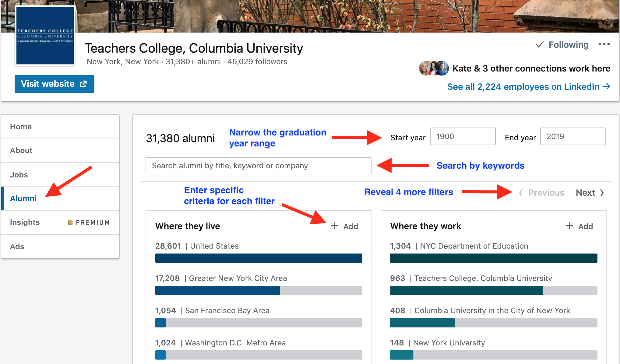Click the Start year input field
This screenshot has width=620, height=364.
click(x=462, y=136)
